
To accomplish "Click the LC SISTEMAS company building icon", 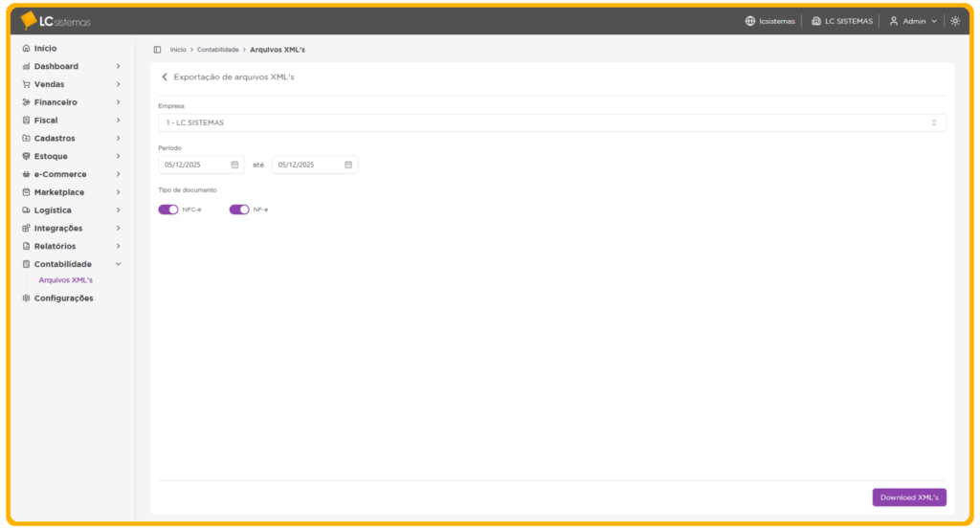I will tap(816, 21).
